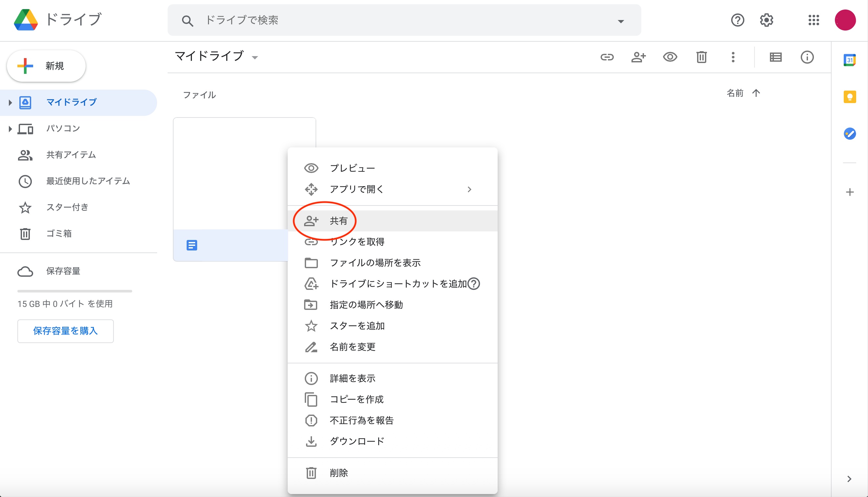Select プレビュー in context menu
The width and height of the screenshot is (868, 497).
coord(393,168)
